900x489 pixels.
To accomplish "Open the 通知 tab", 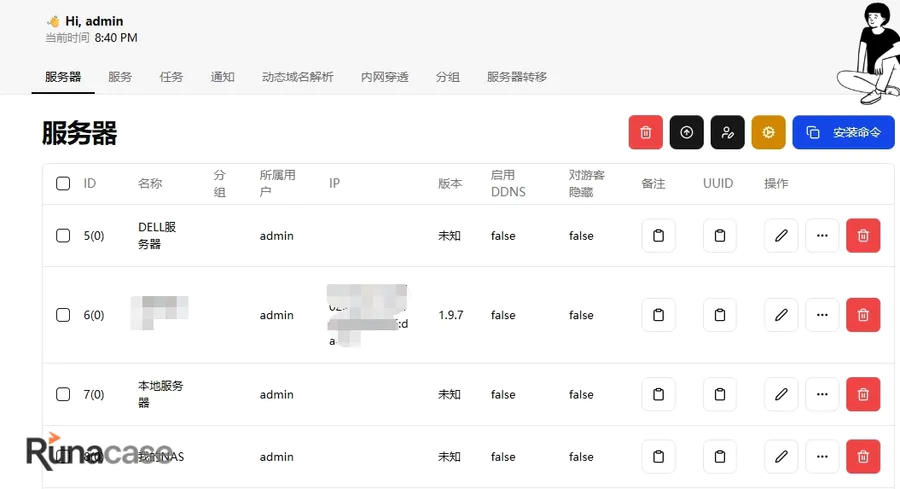I will (x=222, y=77).
